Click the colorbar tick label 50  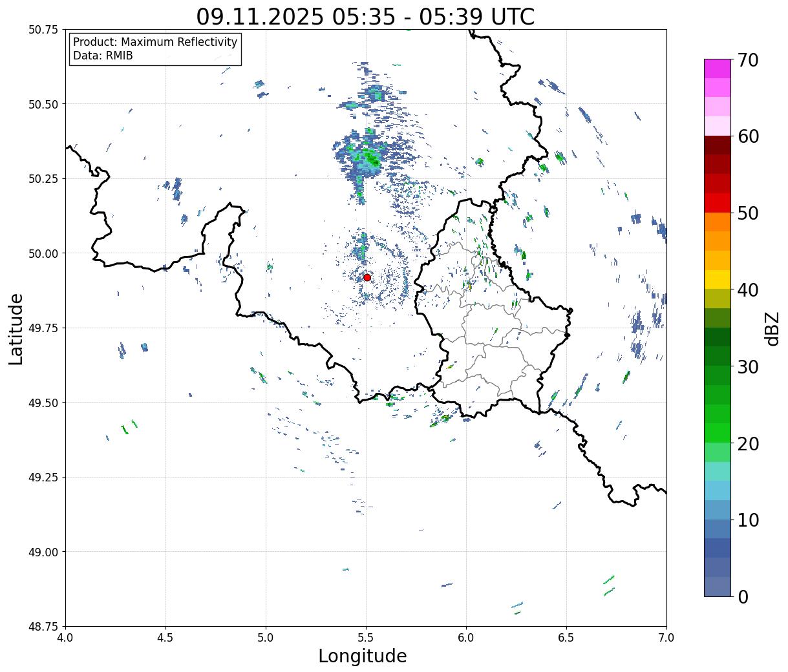pyautogui.click(x=747, y=213)
